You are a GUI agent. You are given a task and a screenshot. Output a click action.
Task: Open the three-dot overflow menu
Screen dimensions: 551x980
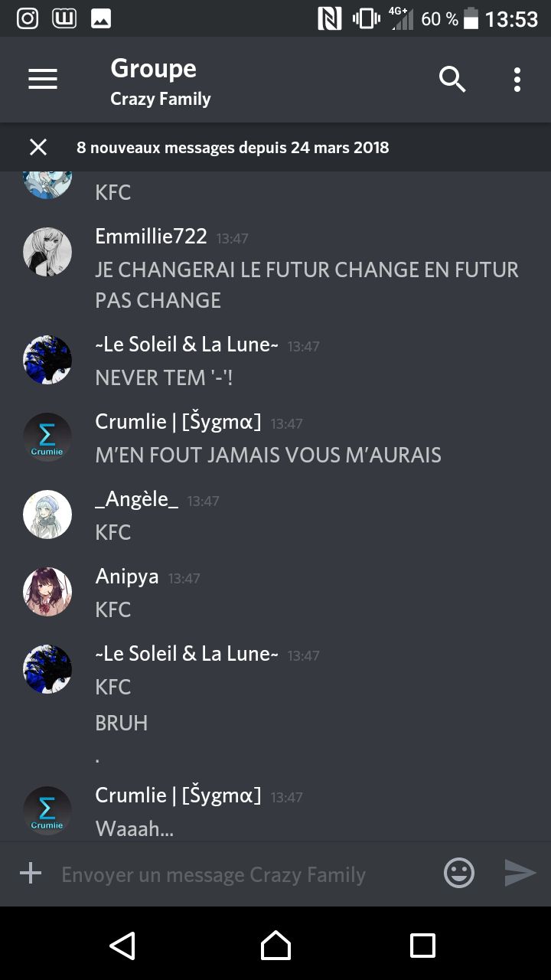pos(517,80)
